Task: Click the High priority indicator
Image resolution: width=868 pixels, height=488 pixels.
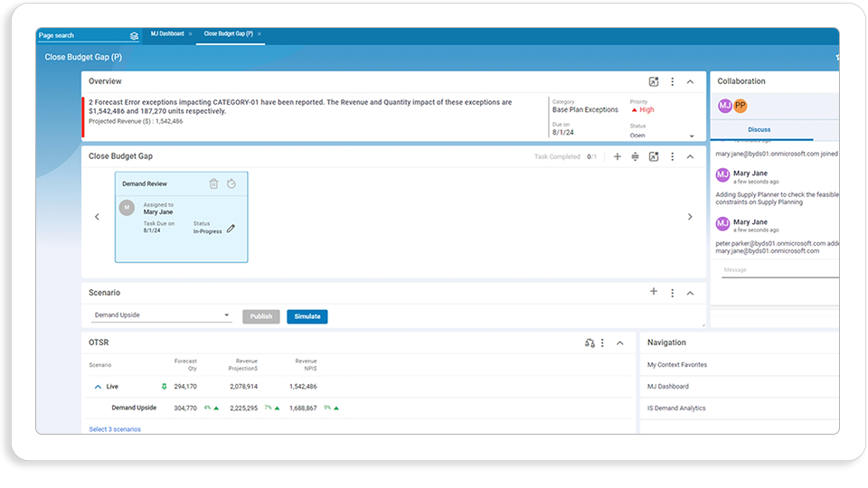Action: point(643,109)
